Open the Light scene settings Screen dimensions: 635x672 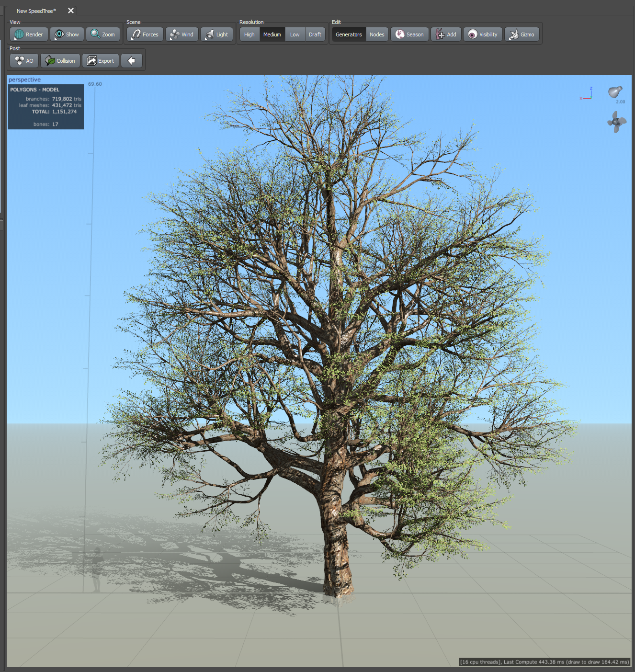click(x=217, y=34)
